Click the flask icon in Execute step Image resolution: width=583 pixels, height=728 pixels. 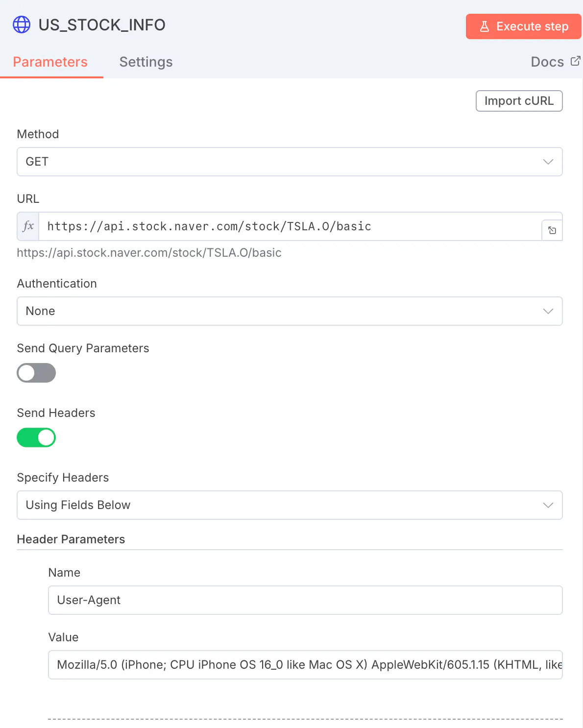click(485, 26)
